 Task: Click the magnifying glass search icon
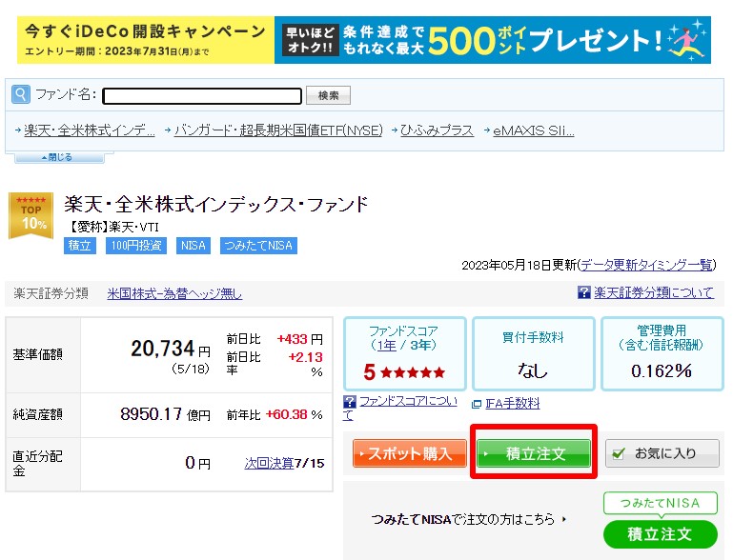tap(21, 94)
